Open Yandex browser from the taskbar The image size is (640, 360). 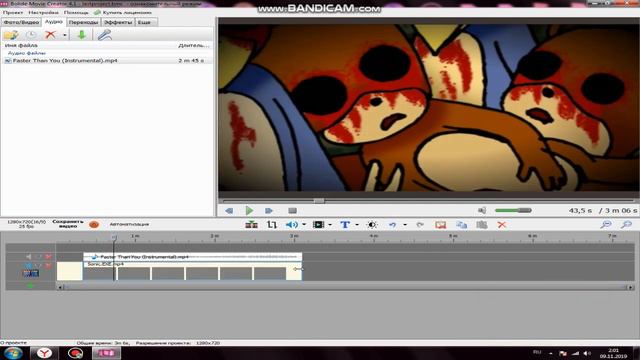(44, 353)
